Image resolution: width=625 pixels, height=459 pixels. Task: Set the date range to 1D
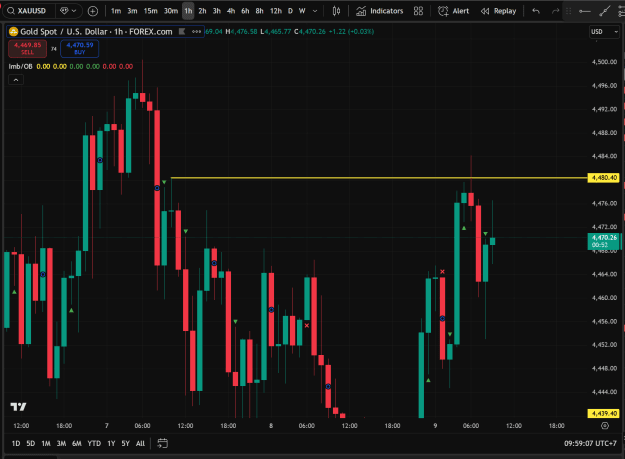[16, 443]
